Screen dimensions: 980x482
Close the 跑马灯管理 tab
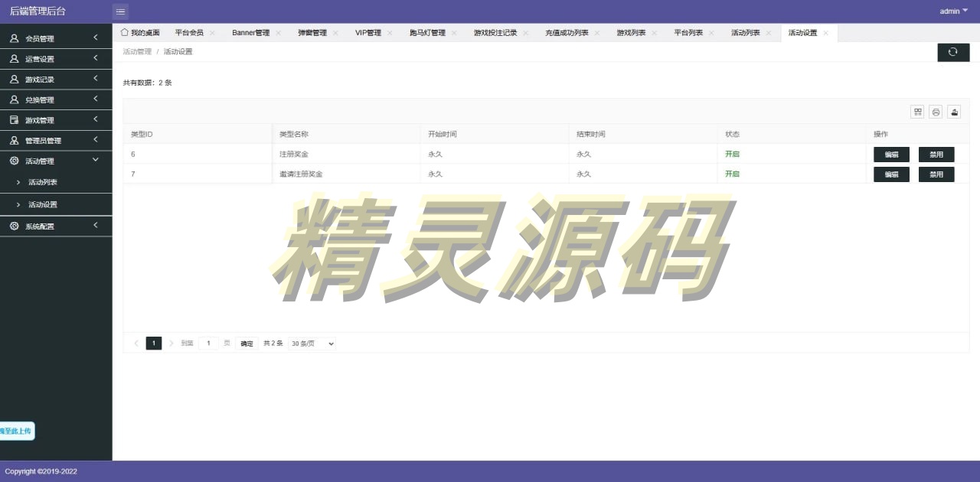coord(454,33)
